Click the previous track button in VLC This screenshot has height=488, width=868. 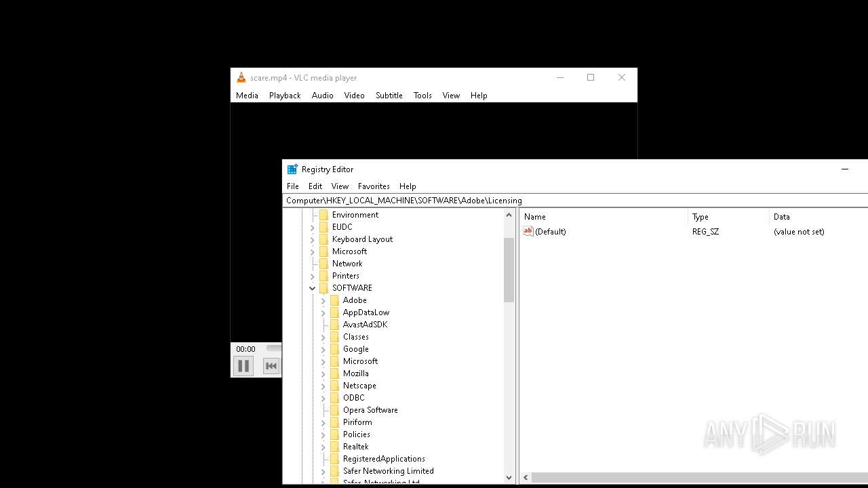coord(271,366)
